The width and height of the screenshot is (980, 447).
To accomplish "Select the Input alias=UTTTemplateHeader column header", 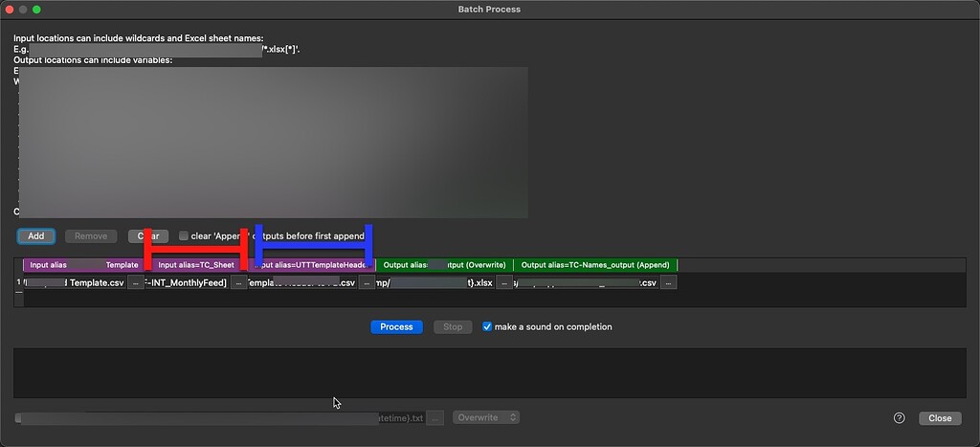I will coord(312,265).
